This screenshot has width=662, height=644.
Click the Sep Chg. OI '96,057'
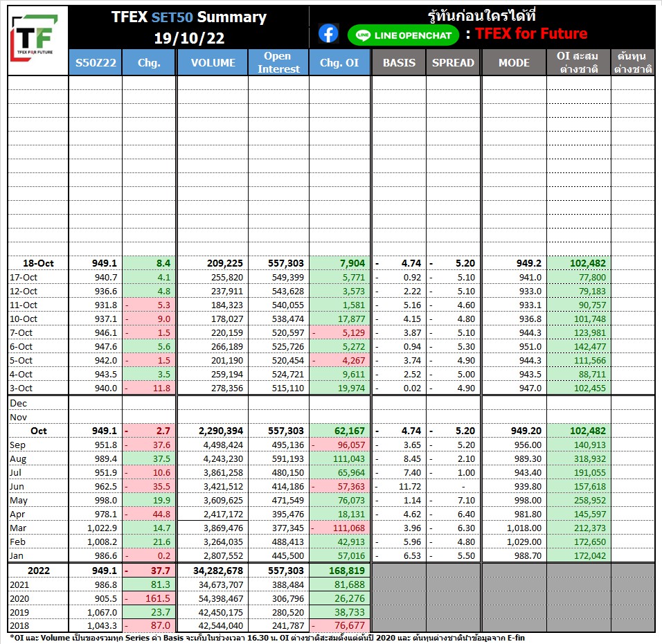pyautogui.click(x=351, y=445)
